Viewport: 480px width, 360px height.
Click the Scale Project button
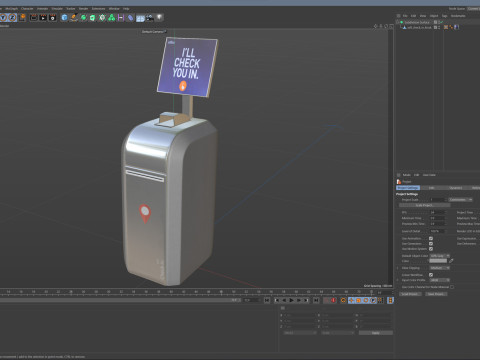(x=424, y=205)
